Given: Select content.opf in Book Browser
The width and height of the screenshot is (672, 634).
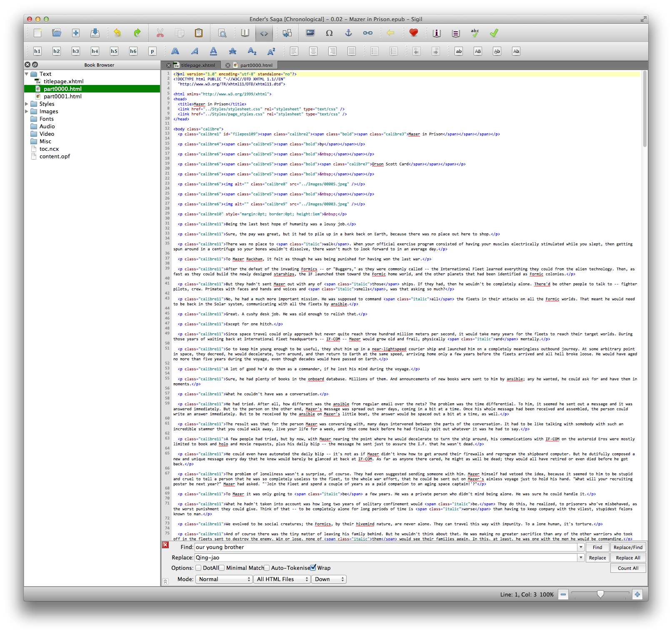Looking at the screenshot, I should tap(55, 156).
